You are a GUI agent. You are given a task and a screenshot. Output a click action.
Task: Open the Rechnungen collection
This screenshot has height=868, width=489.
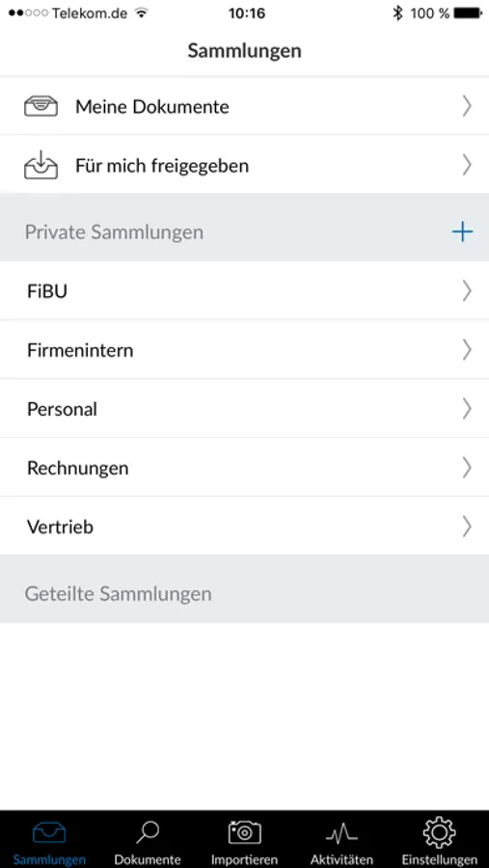[x=244, y=469]
